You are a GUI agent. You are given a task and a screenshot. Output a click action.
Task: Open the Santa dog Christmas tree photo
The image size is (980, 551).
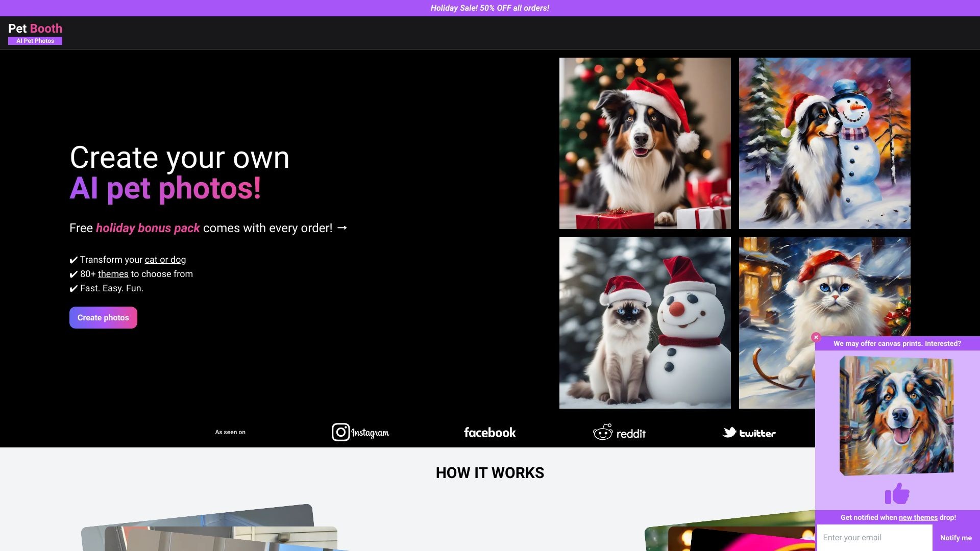(x=645, y=143)
